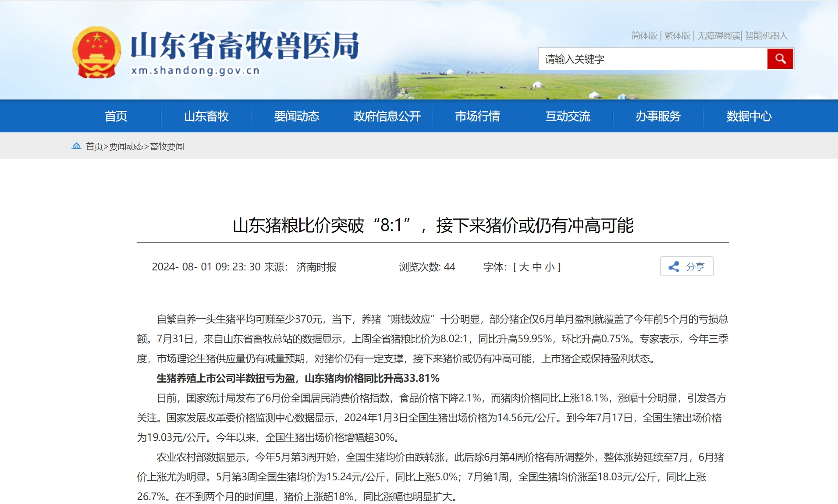
Task: Open 政府信息公开 section
Action: click(x=387, y=116)
